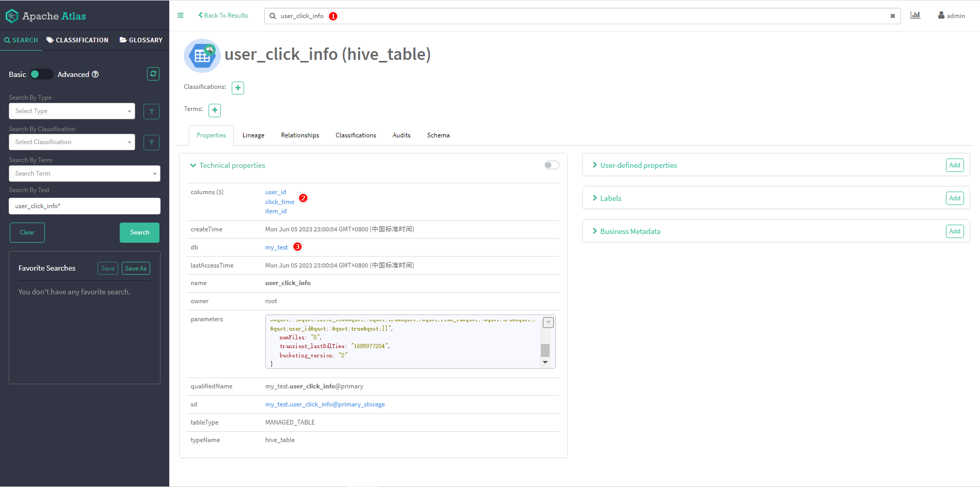This screenshot has height=487, width=980.
Task: Focus the Search By Text field
Action: pos(85,206)
